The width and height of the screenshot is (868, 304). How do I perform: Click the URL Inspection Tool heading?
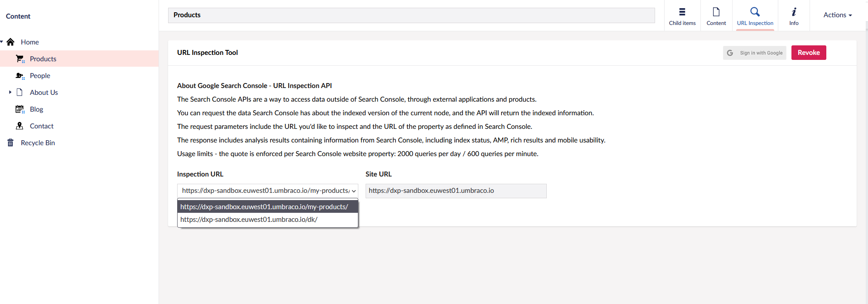coord(207,53)
